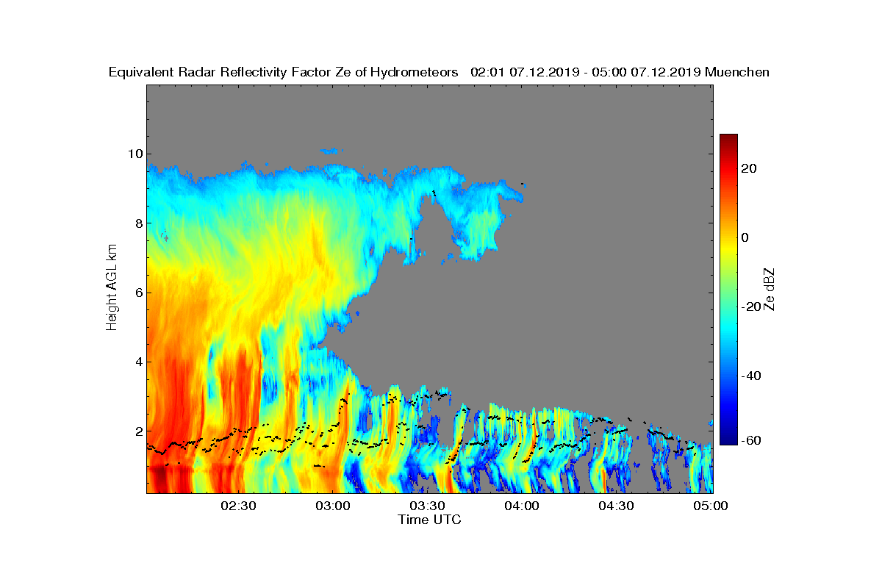Click the 4 km height tick label

coord(137,362)
